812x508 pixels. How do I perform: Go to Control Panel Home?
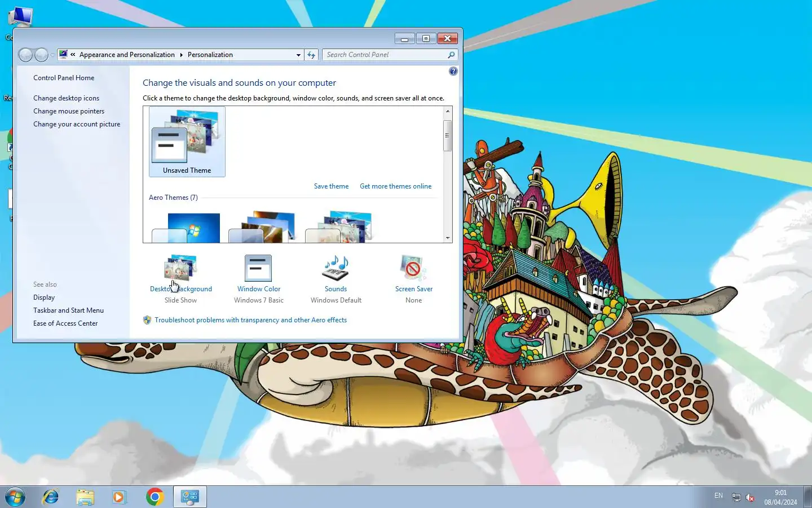(x=64, y=78)
